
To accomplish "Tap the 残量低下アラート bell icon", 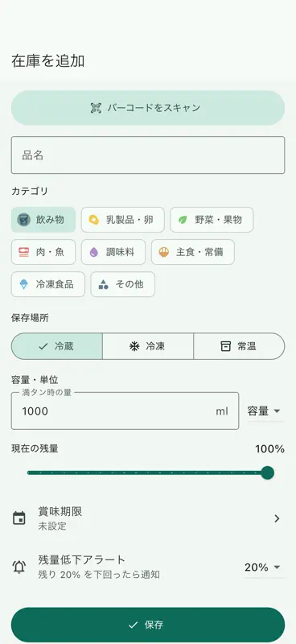I will (x=18, y=568).
